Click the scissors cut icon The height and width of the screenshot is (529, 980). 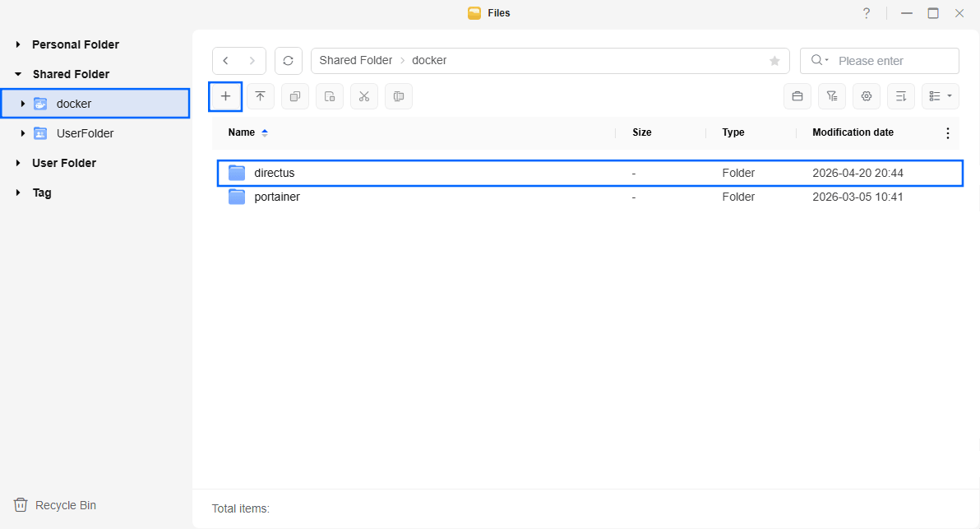364,96
